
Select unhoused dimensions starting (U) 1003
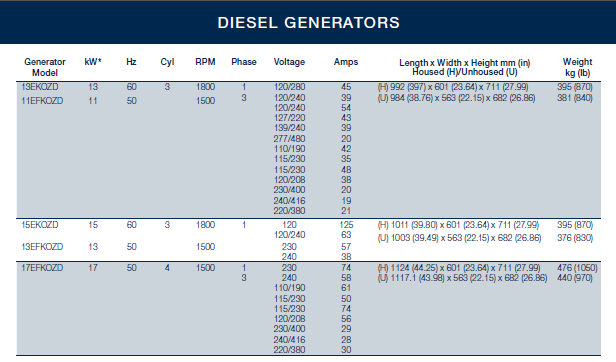[x=460, y=238]
